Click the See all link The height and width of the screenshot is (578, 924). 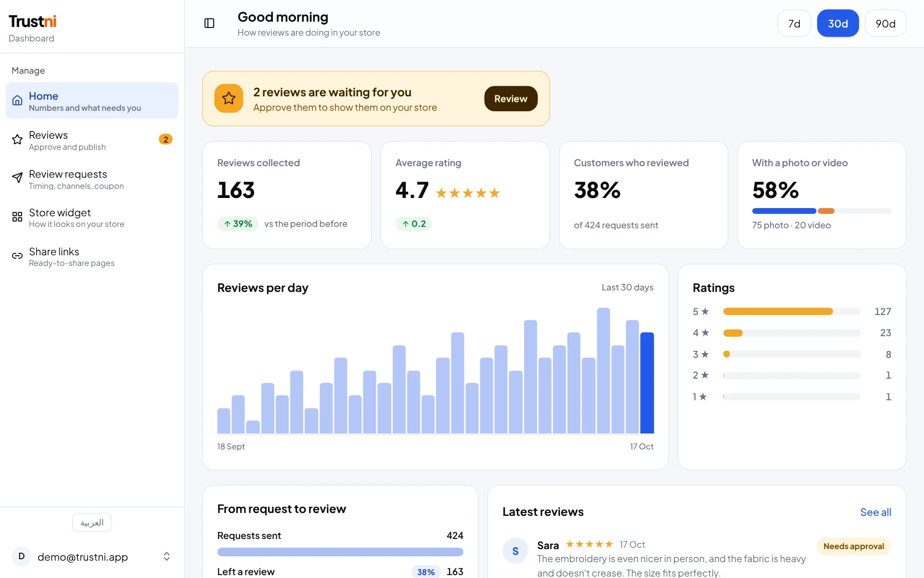875,512
